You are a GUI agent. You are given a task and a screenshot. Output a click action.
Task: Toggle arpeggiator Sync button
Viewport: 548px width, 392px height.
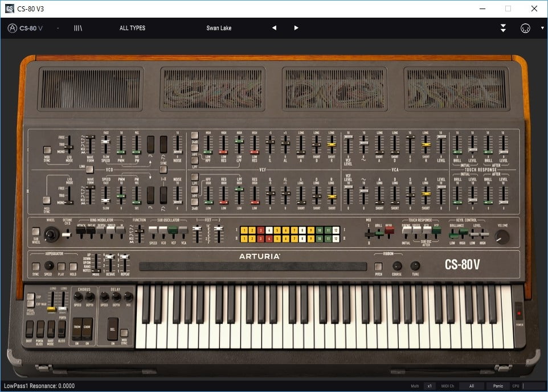tap(36, 266)
